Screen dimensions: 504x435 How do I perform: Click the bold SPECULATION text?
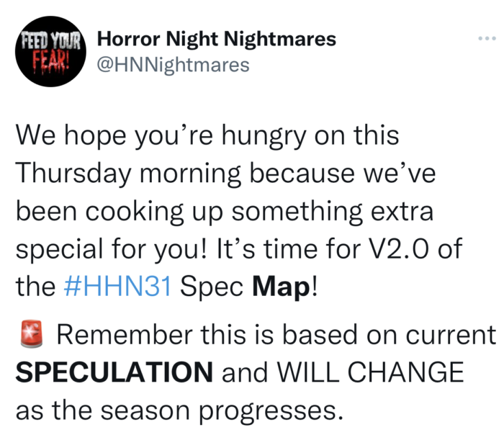(x=114, y=374)
